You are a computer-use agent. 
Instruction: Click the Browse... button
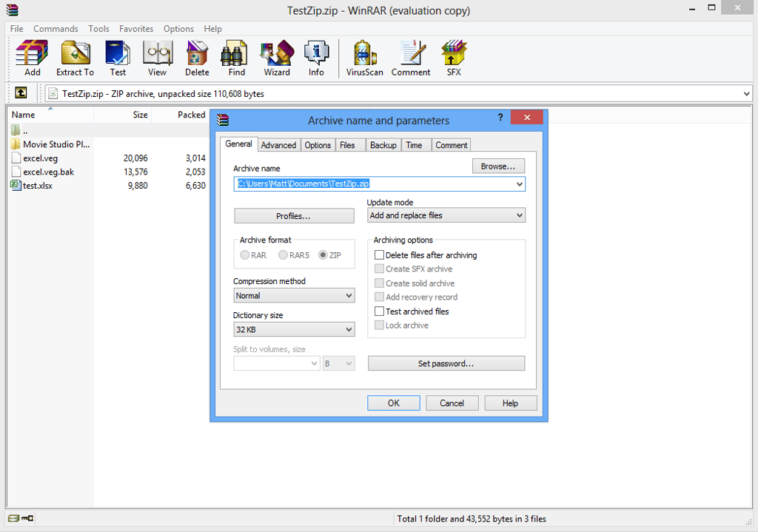[498, 166]
